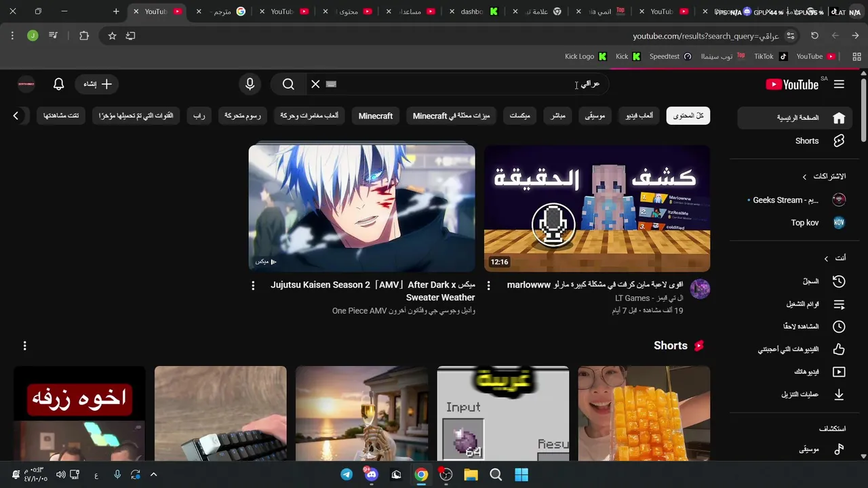The width and height of the screenshot is (868, 488).
Task: Select the ميكسات filter chip
Action: click(519, 116)
